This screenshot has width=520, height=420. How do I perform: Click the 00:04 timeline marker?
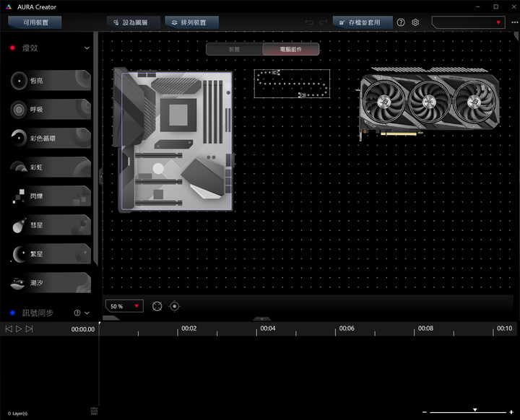[x=268, y=328]
